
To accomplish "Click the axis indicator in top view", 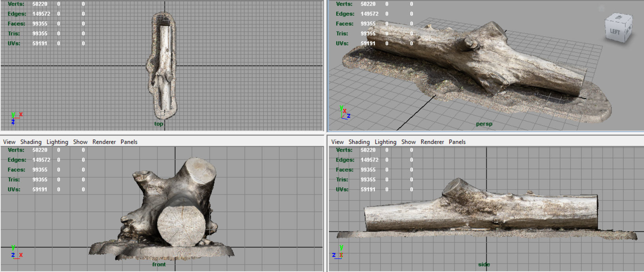I will tap(17, 118).
